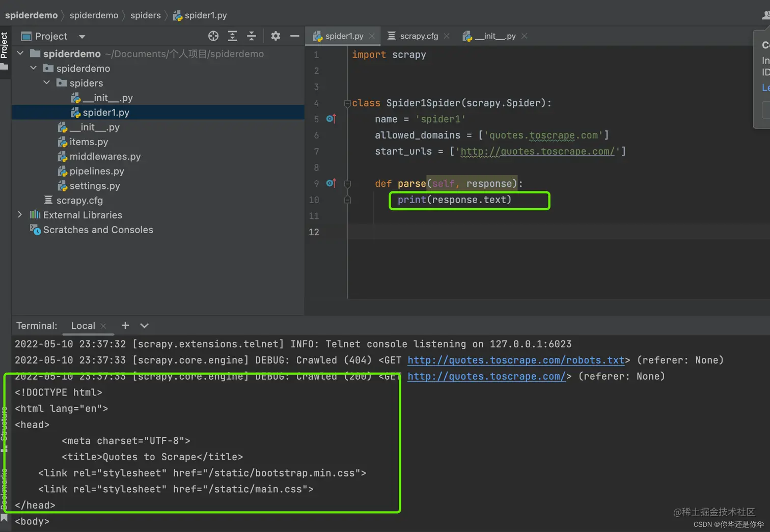Open items.py file
Viewport: 770px width, 532px height.
[83, 142]
